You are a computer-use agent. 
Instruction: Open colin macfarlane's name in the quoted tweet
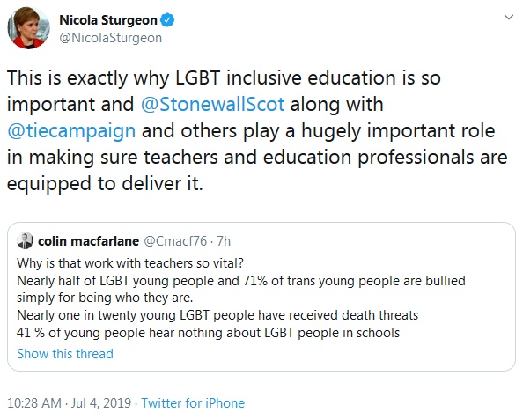(88, 241)
